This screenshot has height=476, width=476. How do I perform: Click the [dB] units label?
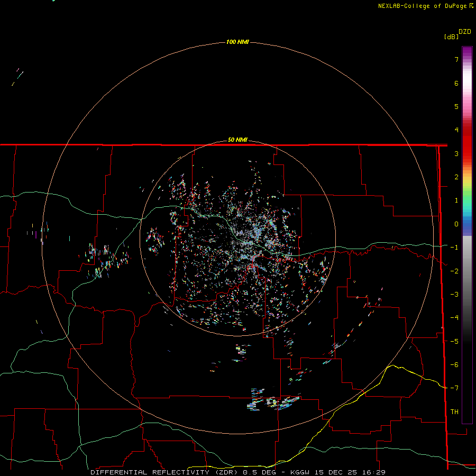452,36
